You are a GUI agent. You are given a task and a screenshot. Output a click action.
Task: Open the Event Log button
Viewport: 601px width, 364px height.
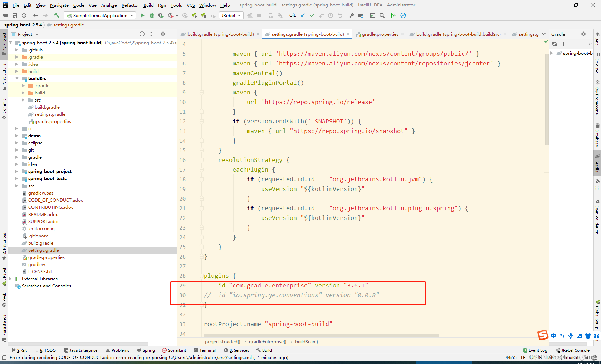(535, 350)
